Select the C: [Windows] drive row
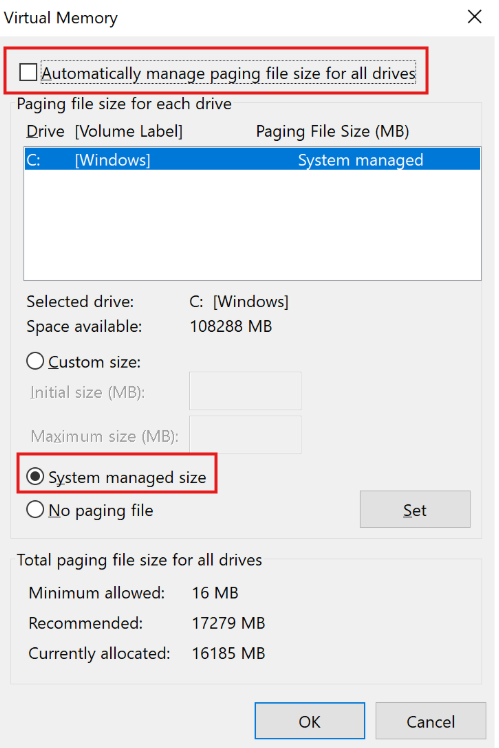The height and width of the screenshot is (748, 499). click(x=252, y=159)
